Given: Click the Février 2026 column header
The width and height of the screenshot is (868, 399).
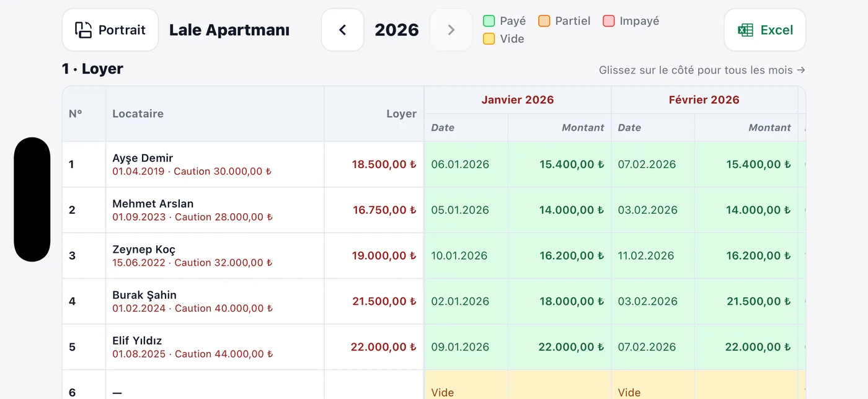Looking at the screenshot, I should coord(704,100).
